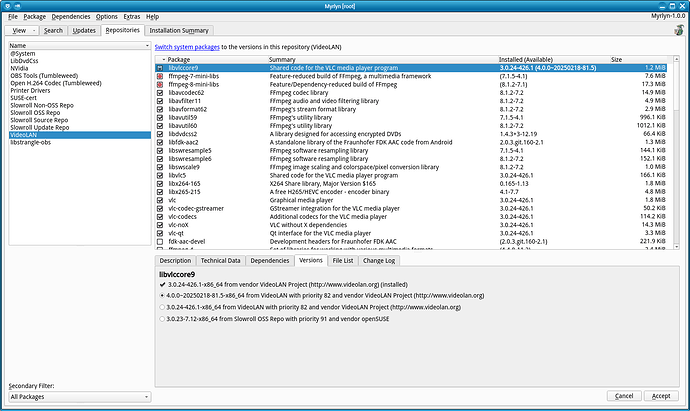Toggle checkbox for libavcodec62
The image size is (690, 411).
click(160, 93)
